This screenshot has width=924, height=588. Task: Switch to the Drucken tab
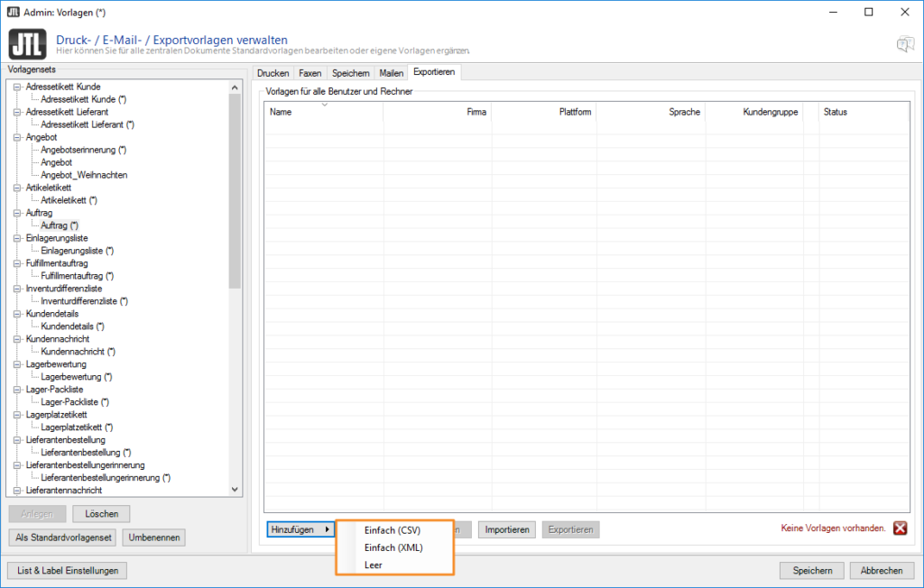click(x=273, y=73)
